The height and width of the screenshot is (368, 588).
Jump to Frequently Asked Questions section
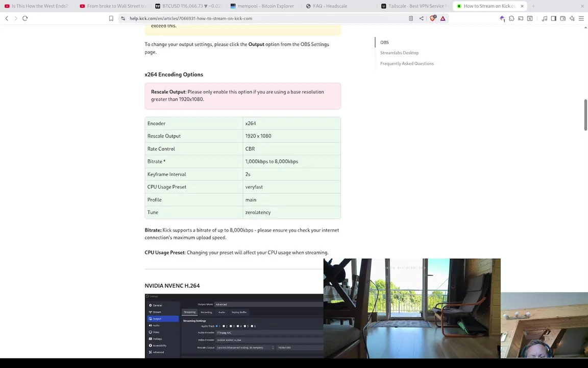click(407, 63)
